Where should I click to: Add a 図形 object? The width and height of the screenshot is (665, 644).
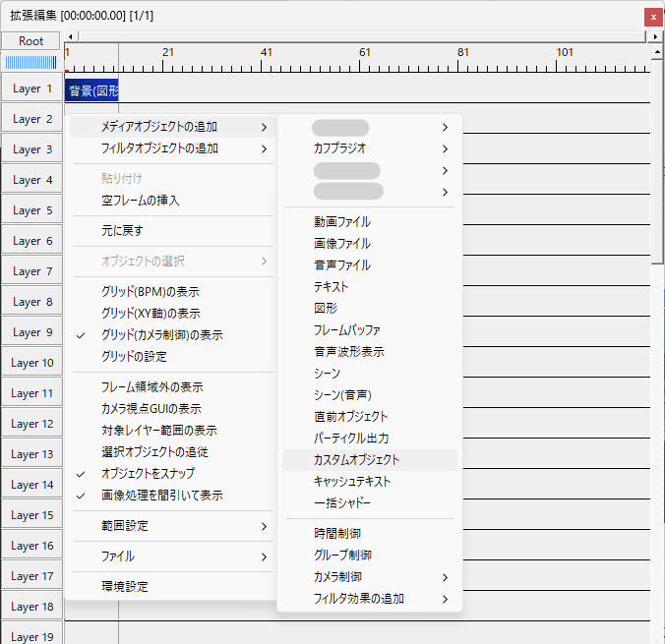coord(370,308)
